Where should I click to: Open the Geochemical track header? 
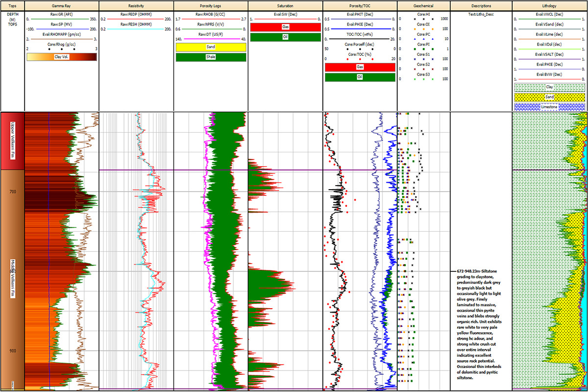(422, 5)
